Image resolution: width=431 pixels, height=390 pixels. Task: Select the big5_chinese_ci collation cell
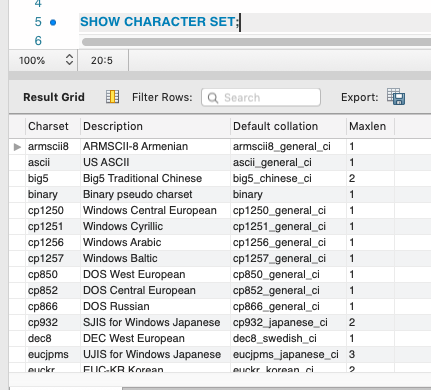coord(288,178)
